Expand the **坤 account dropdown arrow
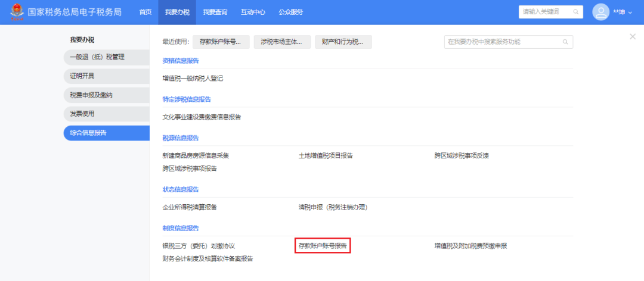Image resolution: width=644 pixels, height=281 pixels. click(x=630, y=13)
